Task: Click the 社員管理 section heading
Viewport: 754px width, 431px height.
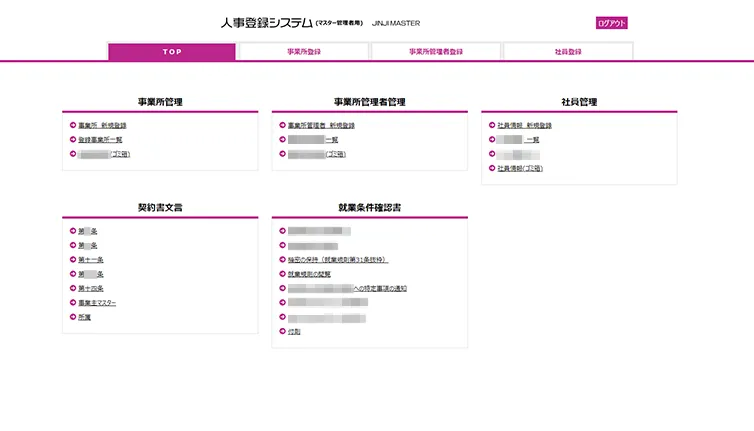Action: (x=579, y=102)
